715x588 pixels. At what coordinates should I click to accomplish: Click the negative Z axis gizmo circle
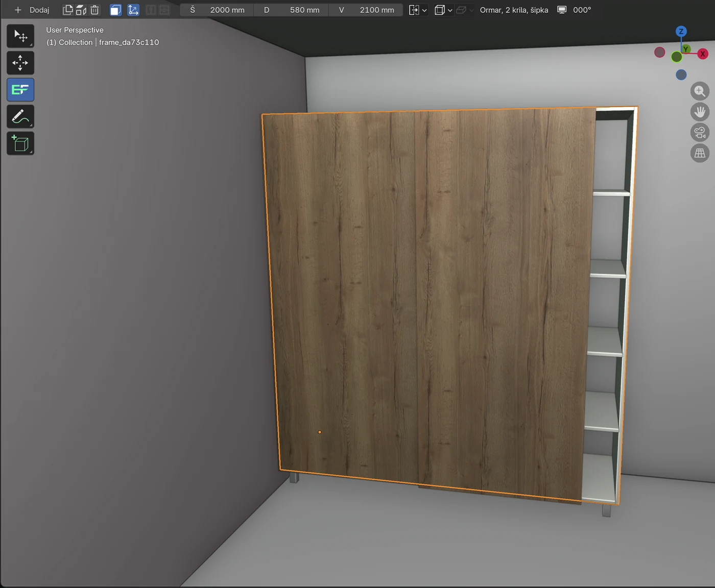(681, 75)
